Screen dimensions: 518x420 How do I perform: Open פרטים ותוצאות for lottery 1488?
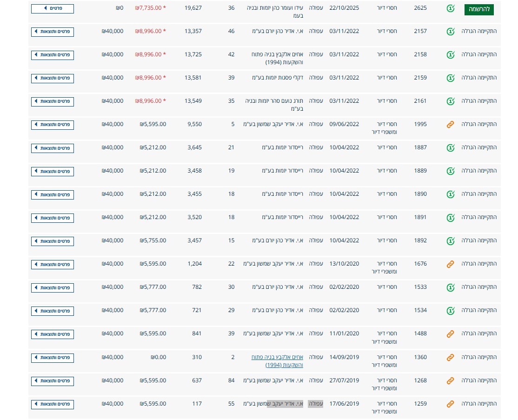(x=53, y=334)
